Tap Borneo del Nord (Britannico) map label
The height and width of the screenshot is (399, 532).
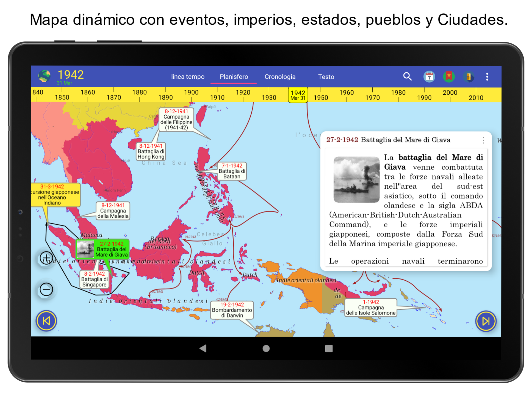pos(160,243)
